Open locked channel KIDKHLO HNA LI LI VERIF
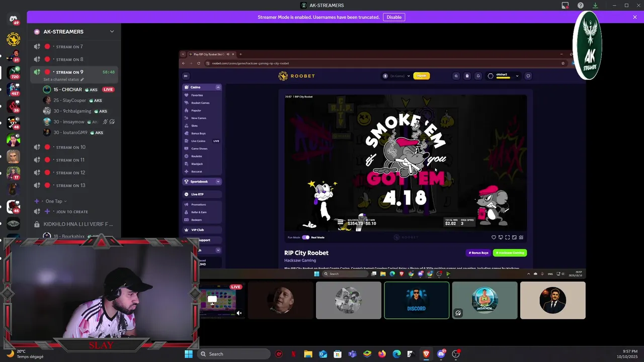The height and width of the screenshot is (362, 644). pyautogui.click(x=74, y=224)
